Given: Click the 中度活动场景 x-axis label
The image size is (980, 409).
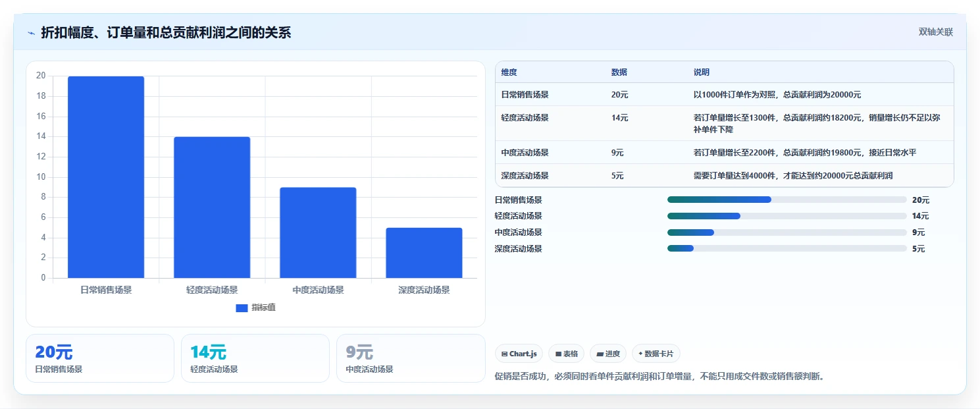Looking at the screenshot, I should pos(318,290).
